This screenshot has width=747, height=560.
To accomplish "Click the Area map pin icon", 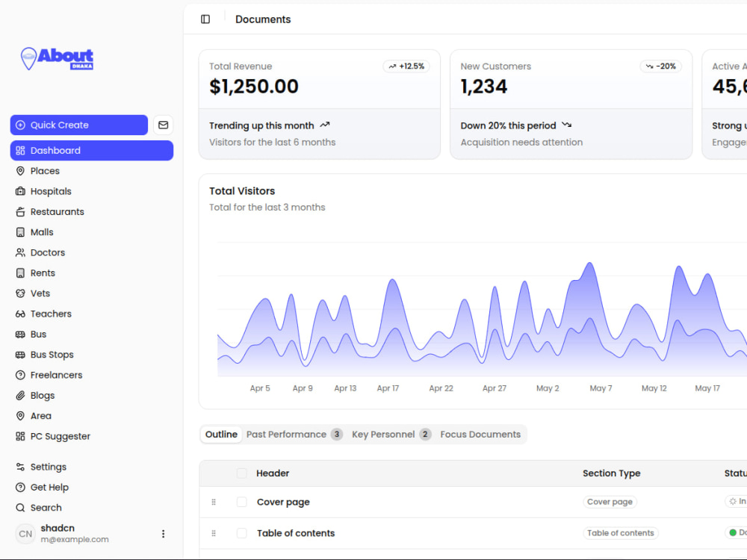I will point(20,416).
